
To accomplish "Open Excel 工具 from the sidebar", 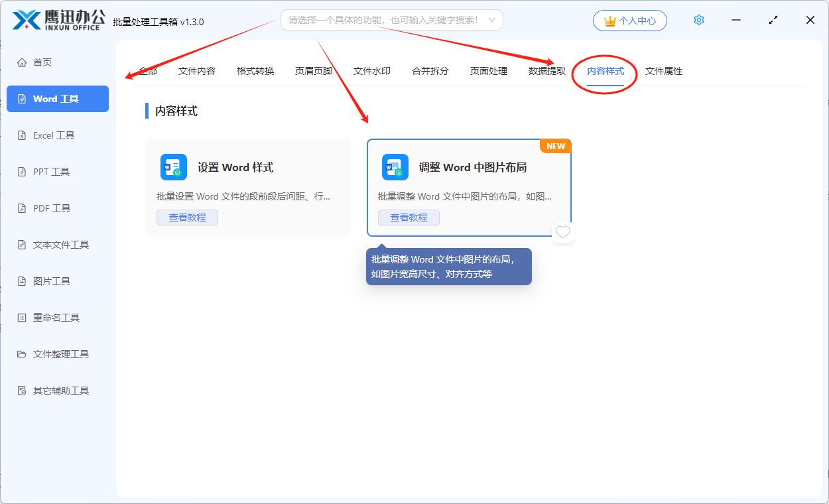I will point(52,135).
